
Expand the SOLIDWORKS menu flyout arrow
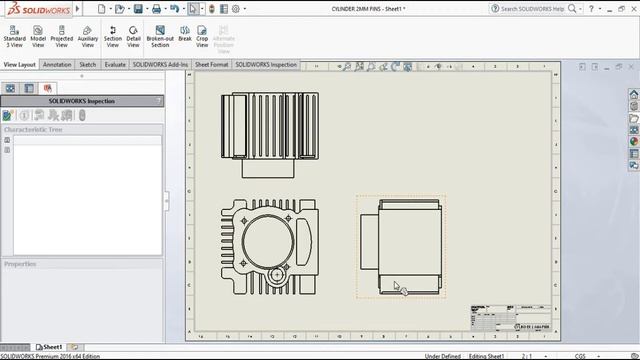[x=78, y=9]
